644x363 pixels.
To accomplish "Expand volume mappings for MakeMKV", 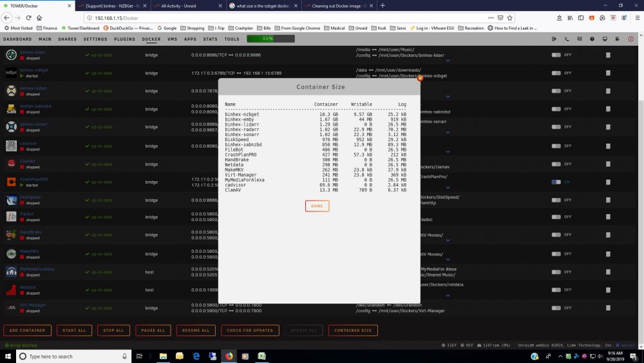I will coord(448,259).
